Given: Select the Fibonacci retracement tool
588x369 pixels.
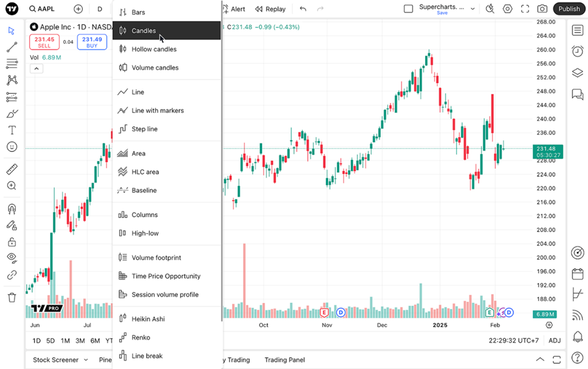Looking at the screenshot, I should [12, 63].
